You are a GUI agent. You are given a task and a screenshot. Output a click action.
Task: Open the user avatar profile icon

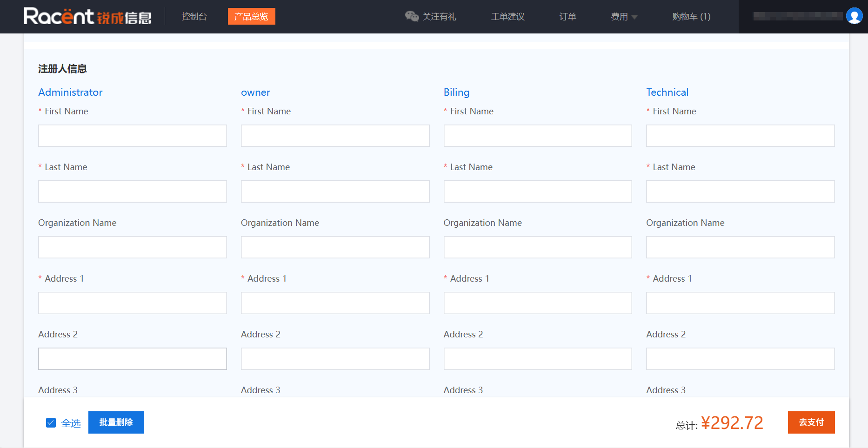(x=854, y=16)
